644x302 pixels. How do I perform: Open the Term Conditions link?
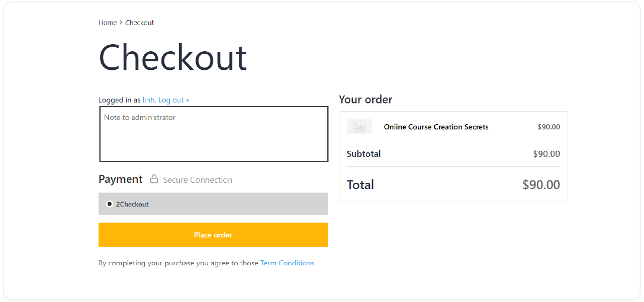click(x=287, y=263)
